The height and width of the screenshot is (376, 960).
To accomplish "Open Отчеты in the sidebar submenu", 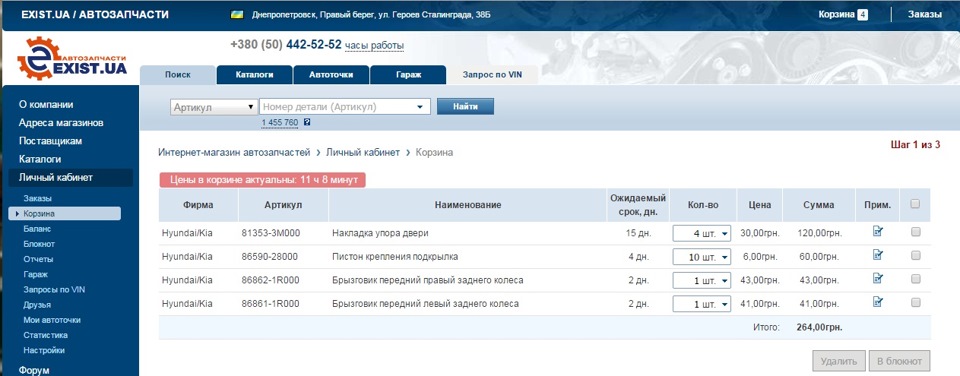I will [38, 259].
